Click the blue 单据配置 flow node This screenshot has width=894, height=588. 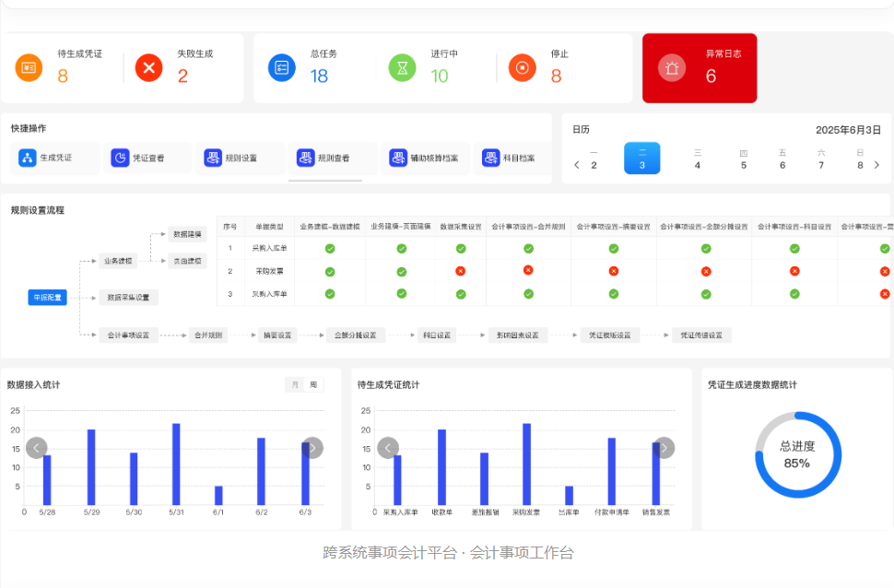(47, 298)
